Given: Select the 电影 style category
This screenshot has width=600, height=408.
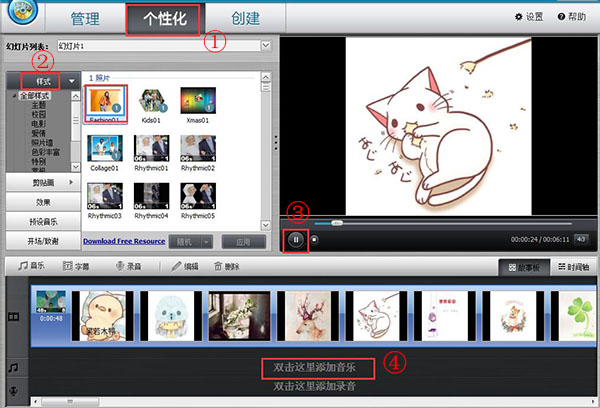Looking at the screenshot, I should tap(38, 124).
